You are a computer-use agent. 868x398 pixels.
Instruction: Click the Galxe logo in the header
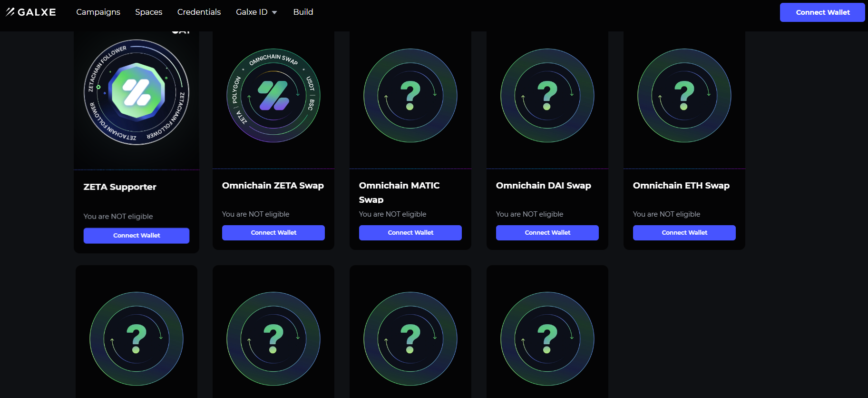[31, 12]
